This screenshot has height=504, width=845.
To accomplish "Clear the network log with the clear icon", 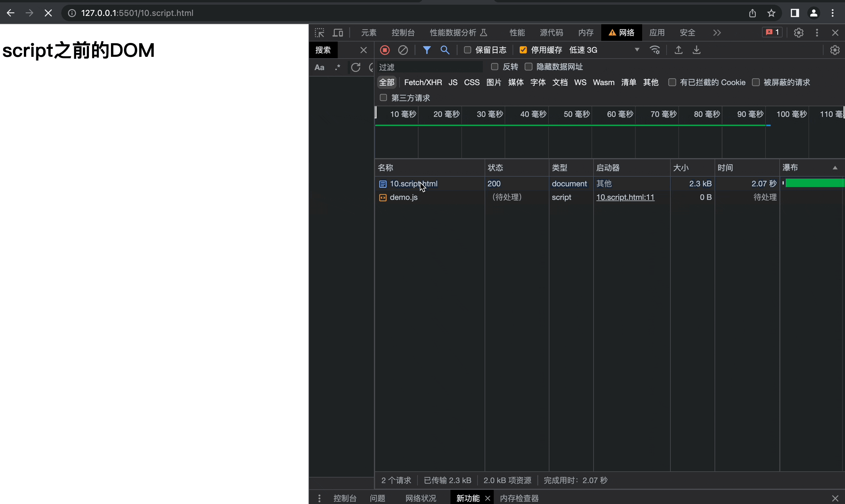I will coord(403,50).
